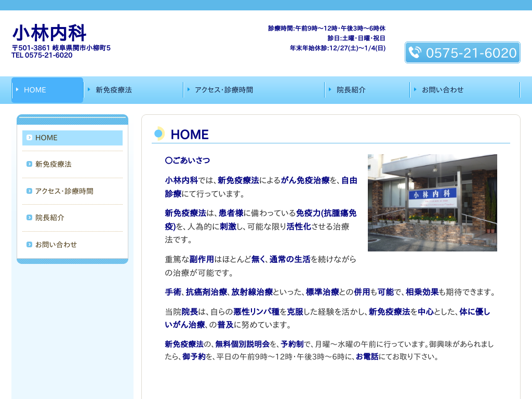Screen dimensions: 532x399
Task: Click the crescent icon beside HOME heading
Action: [159, 134]
